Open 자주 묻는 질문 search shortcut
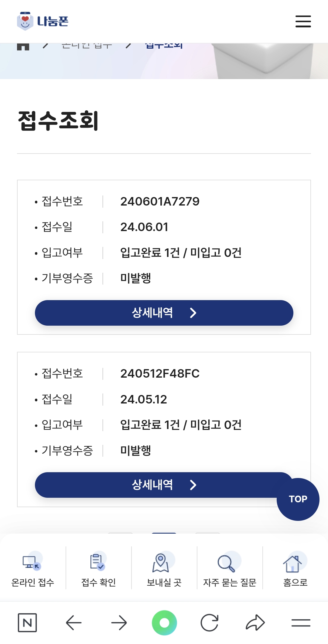Image resolution: width=328 pixels, height=644 pixels. pos(230,569)
